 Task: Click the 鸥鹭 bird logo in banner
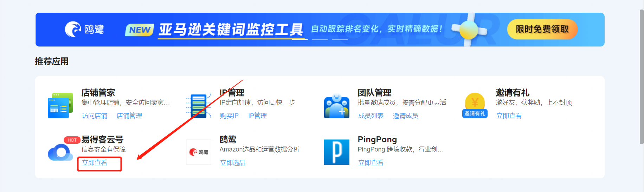tap(84, 29)
